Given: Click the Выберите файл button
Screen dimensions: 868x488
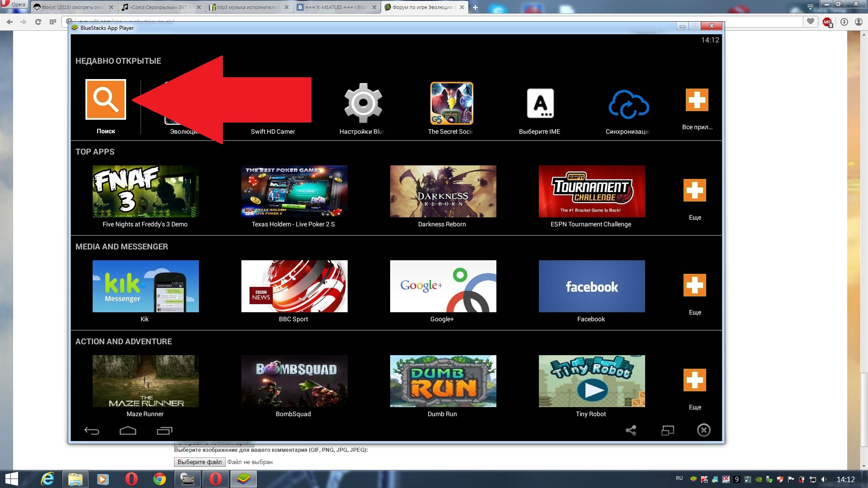Looking at the screenshot, I should coord(199,462).
